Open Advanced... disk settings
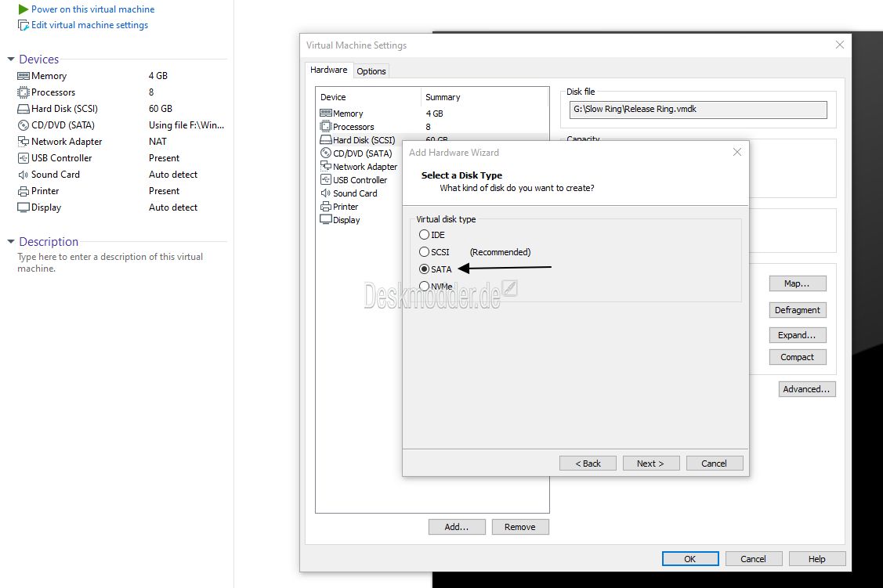 click(x=807, y=389)
